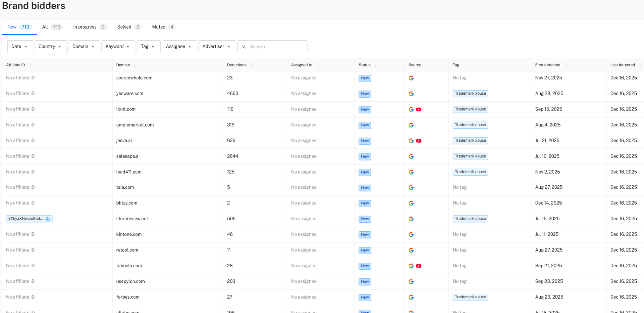644x313 pixels.
Task: Click the YouTube source icon for jeeva.ai
Action: 419,141
